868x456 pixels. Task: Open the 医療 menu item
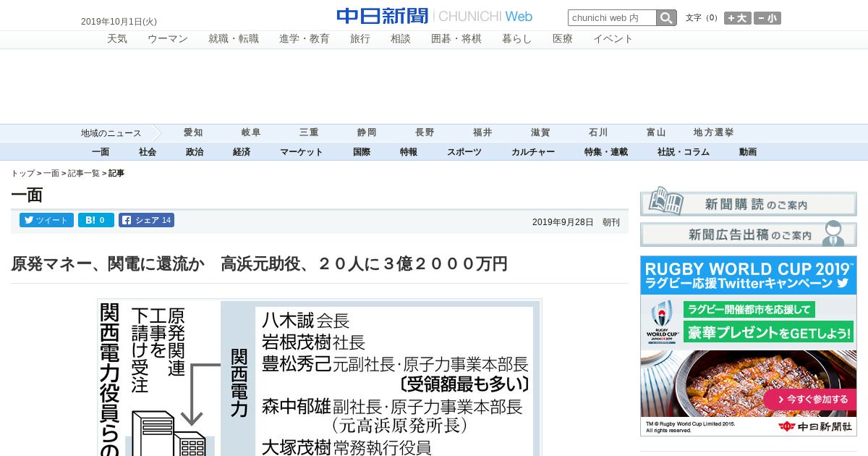pos(563,39)
